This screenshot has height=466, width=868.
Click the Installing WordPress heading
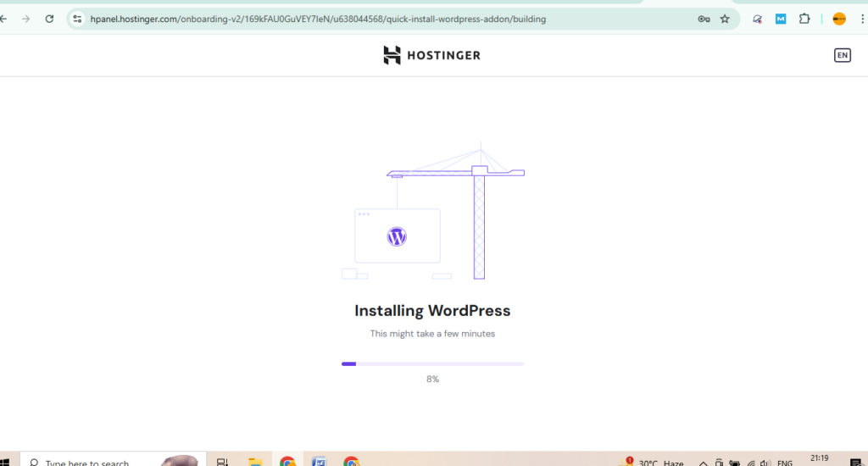click(x=432, y=310)
